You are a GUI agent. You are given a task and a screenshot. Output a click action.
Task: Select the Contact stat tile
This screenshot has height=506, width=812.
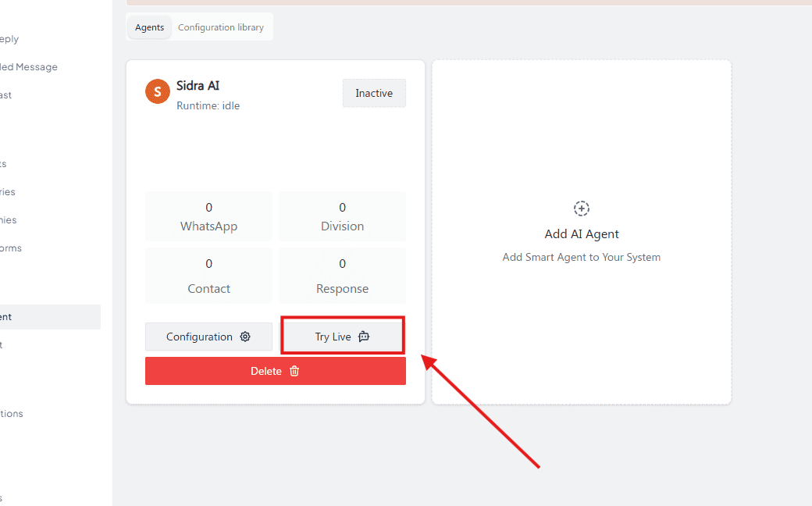(x=208, y=276)
